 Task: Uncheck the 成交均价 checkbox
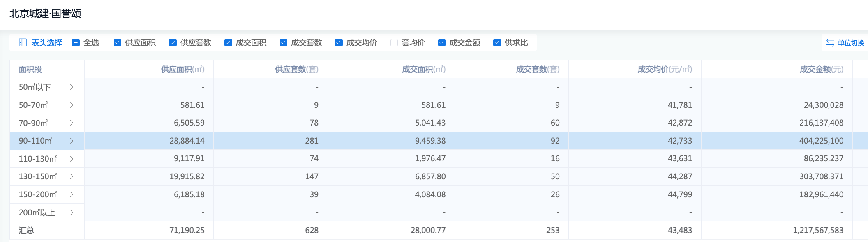[x=339, y=43]
